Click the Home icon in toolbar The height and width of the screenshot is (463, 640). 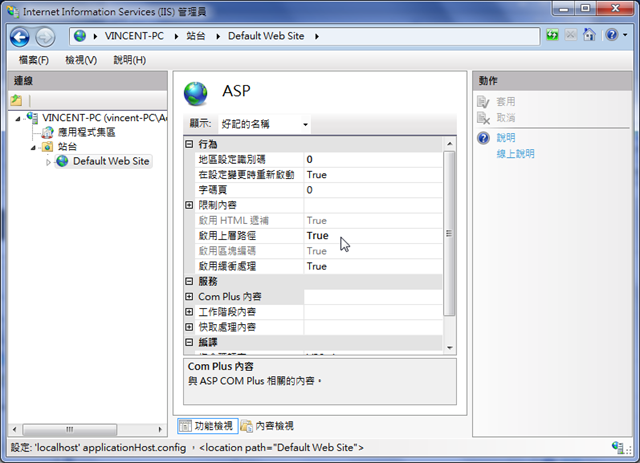pos(589,35)
